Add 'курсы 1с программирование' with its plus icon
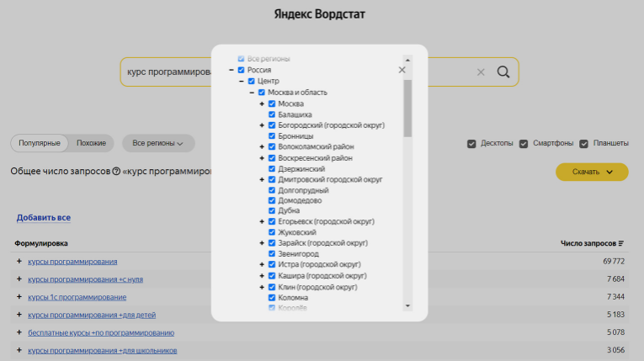 [x=19, y=296]
